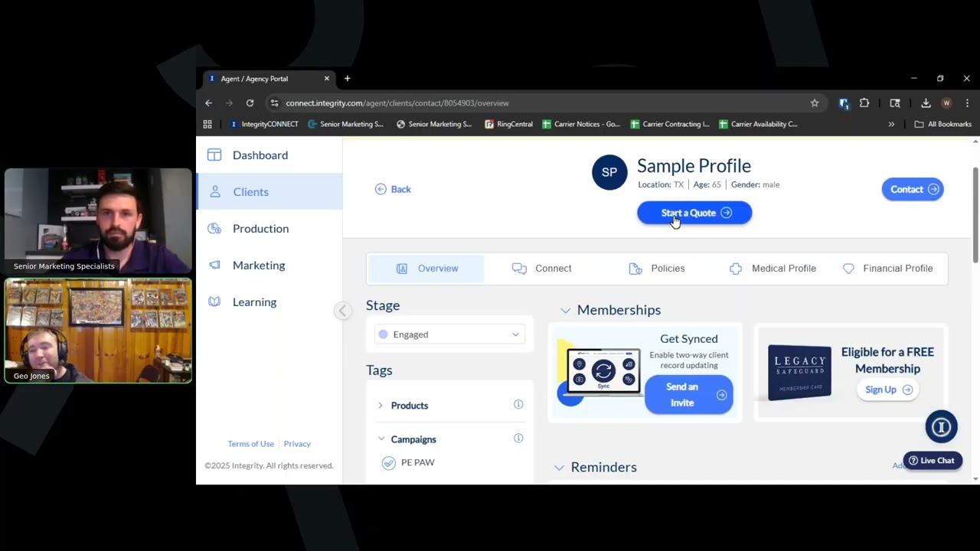
Task: Click the Legacy Safeguard Sign Up button
Action: click(888, 390)
